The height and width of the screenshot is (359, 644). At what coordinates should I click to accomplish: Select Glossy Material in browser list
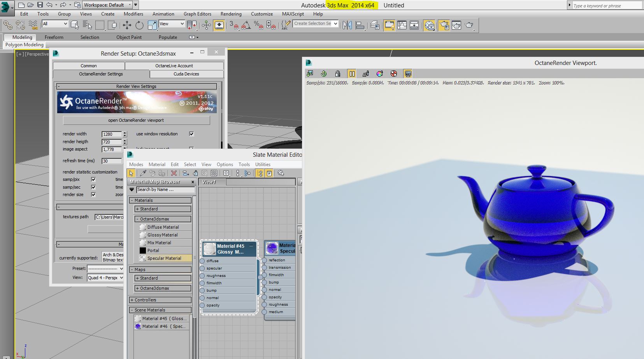coord(165,235)
